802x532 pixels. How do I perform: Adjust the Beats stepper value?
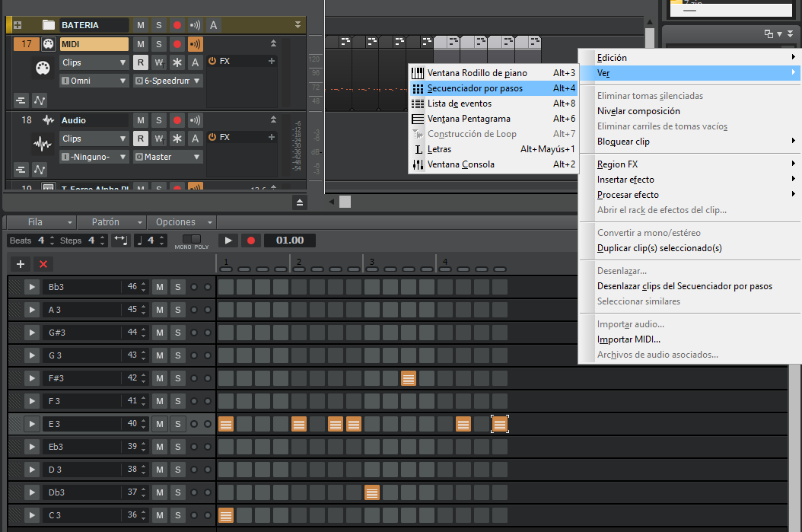[53, 241]
